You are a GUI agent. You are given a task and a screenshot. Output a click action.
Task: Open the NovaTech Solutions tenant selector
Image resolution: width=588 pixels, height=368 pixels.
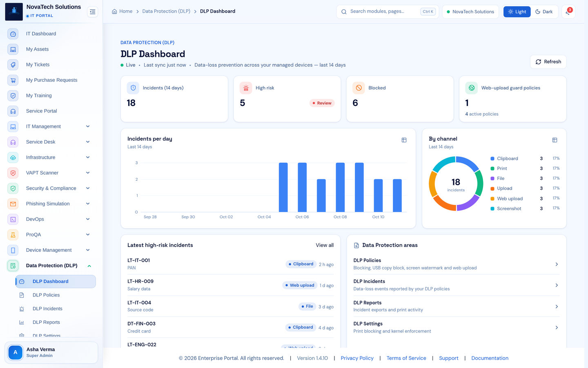click(470, 12)
